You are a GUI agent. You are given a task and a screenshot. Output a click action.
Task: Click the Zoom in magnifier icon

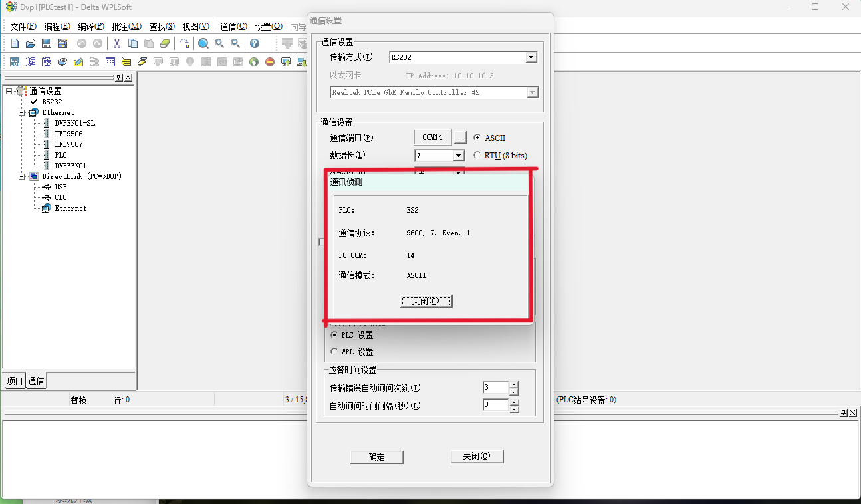pyautogui.click(x=219, y=43)
